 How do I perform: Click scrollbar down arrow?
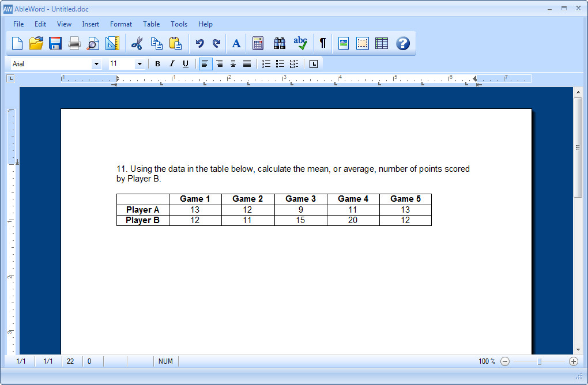pyautogui.click(x=578, y=350)
